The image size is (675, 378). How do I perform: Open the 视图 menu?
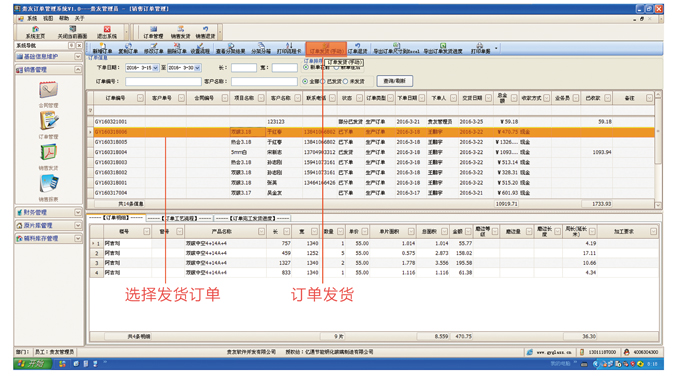(48, 19)
